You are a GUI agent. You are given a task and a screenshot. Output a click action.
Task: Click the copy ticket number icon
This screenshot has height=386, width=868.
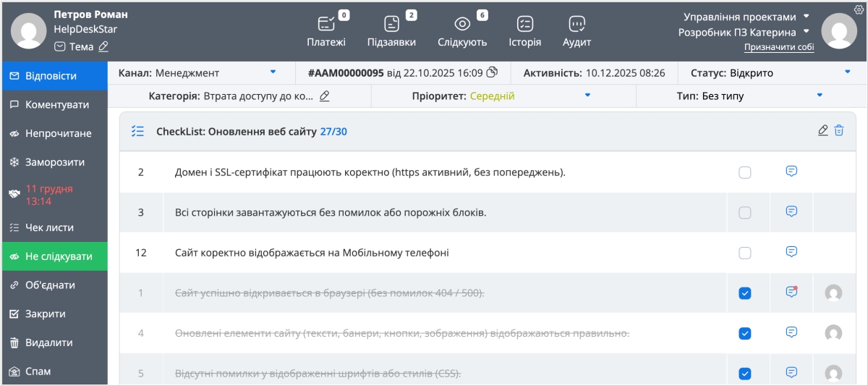(492, 72)
